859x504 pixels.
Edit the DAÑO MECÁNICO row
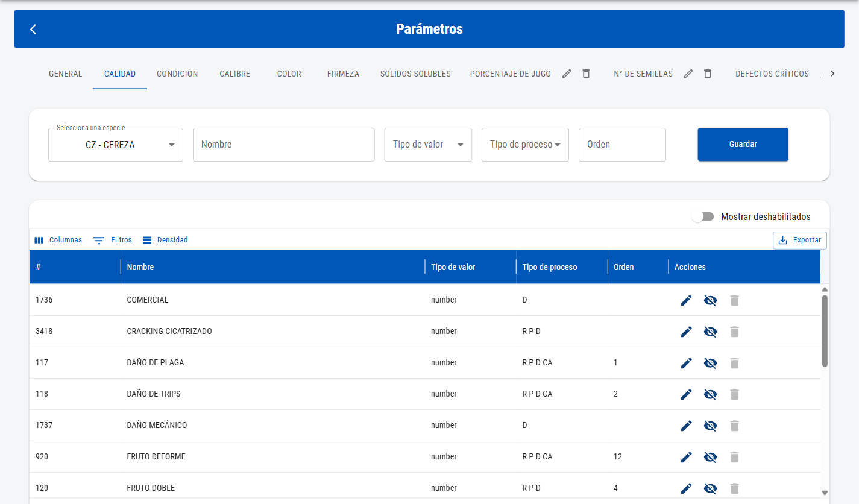coord(686,426)
